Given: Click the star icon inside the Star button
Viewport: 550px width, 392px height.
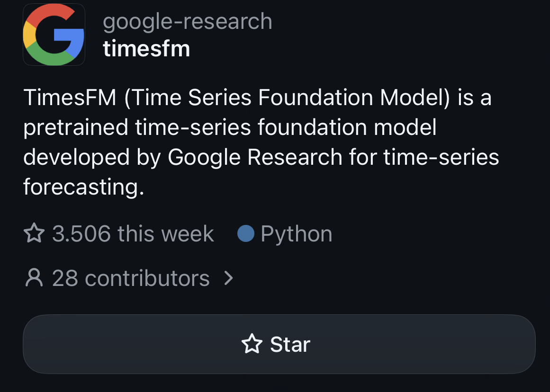Looking at the screenshot, I should (x=252, y=344).
